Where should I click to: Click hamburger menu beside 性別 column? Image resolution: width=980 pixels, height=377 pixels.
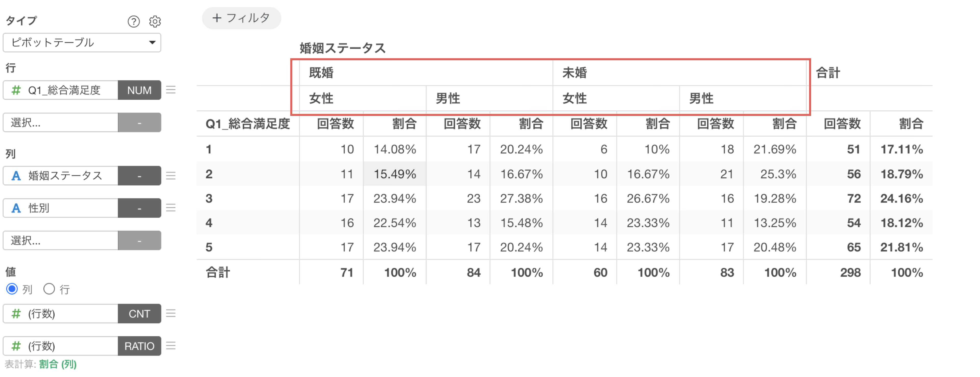(171, 208)
